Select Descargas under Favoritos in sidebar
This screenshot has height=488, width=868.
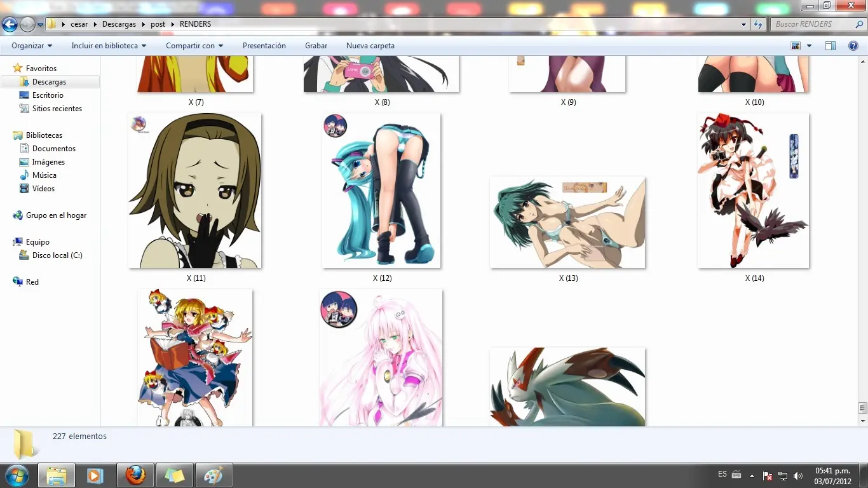(x=49, y=82)
